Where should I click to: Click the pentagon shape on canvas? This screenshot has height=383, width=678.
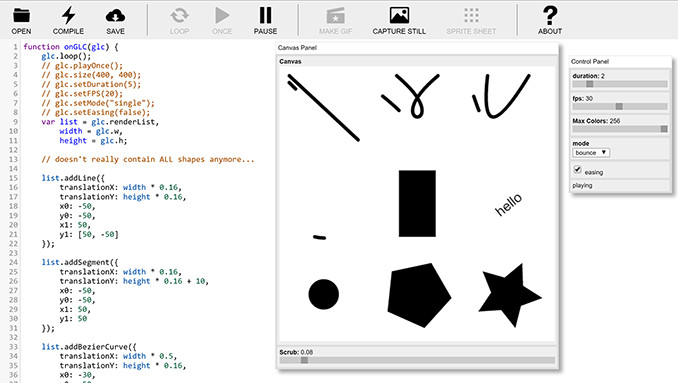coord(419,296)
